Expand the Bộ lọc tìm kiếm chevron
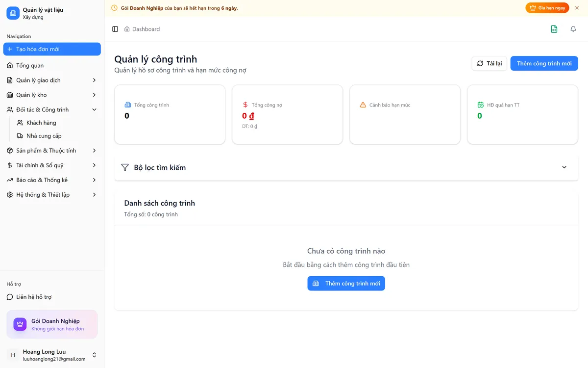Viewport: 588px width, 368px height. click(x=564, y=167)
